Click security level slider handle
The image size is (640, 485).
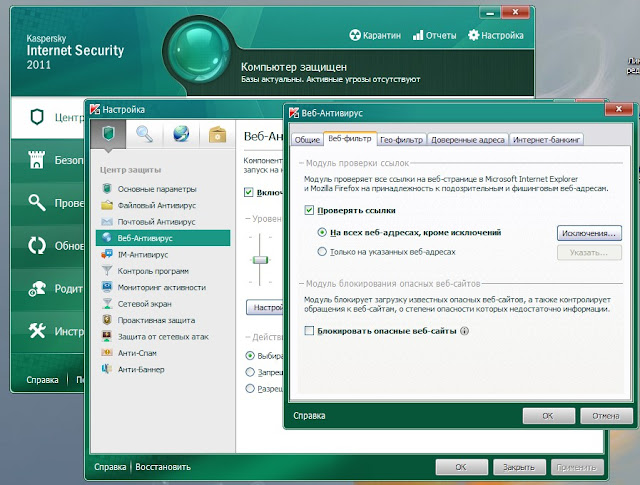coord(260,260)
